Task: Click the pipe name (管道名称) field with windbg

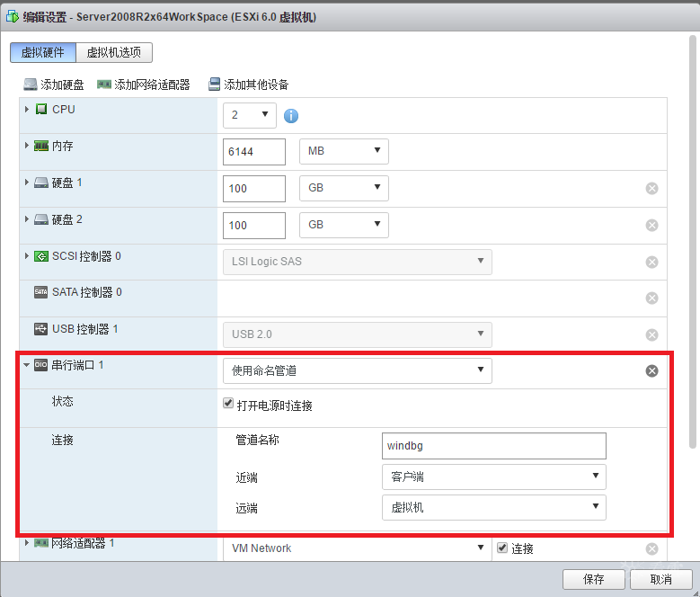Action: click(x=493, y=446)
